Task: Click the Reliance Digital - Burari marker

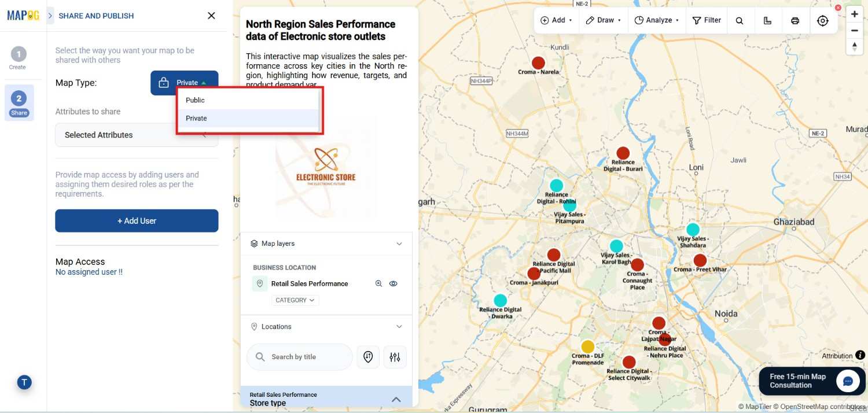Action: [623, 153]
